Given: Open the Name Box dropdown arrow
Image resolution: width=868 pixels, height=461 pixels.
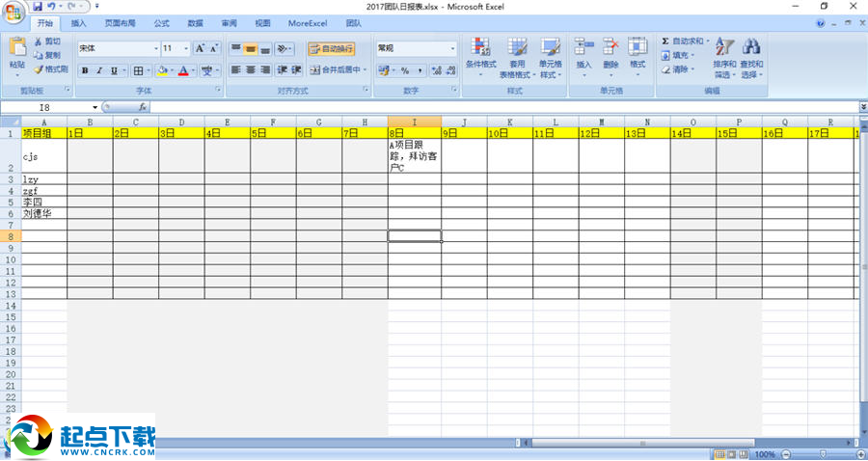Looking at the screenshot, I should [x=95, y=107].
